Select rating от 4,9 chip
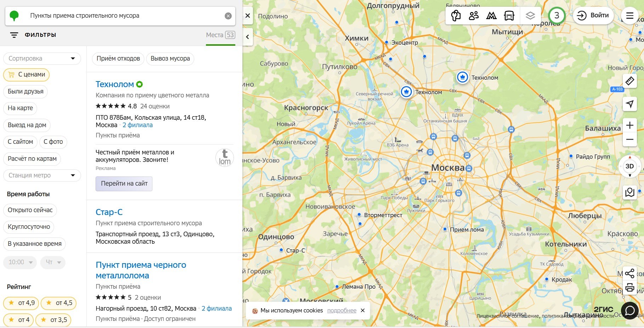 [x=21, y=303]
